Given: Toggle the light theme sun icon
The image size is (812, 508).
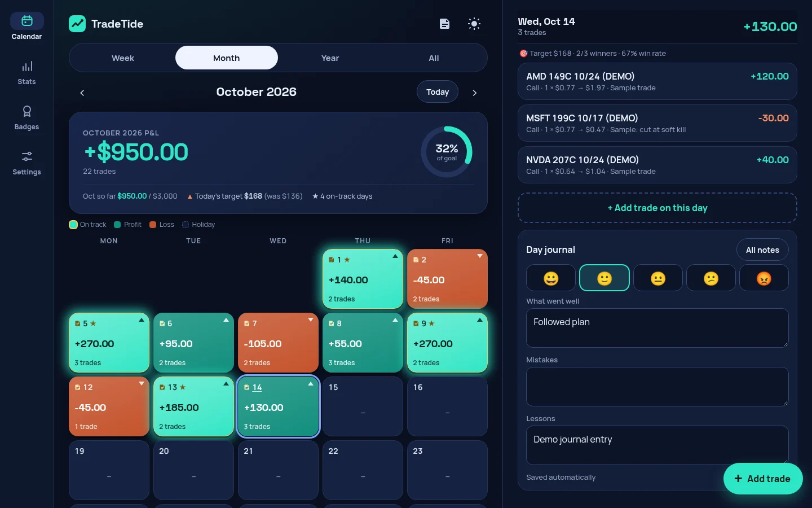Looking at the screenshot, I should (x=474, y=24).
